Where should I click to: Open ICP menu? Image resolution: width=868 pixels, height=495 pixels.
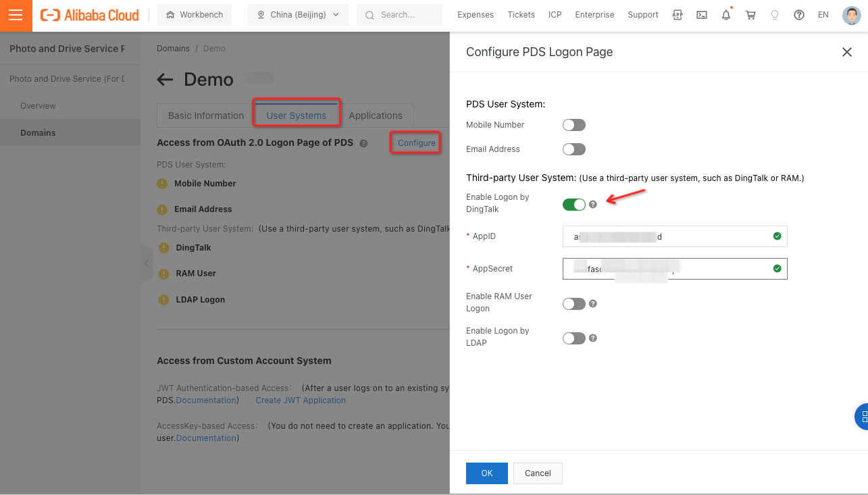555,15
